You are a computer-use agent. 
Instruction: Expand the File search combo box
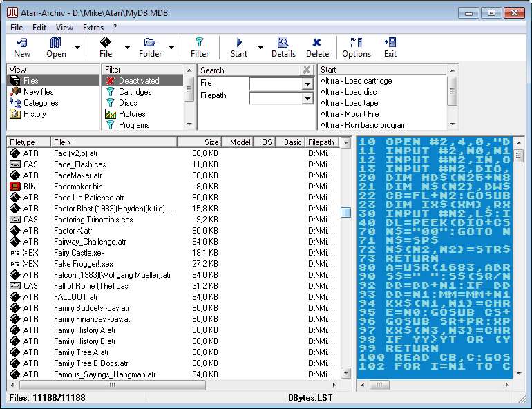[307, 84]
